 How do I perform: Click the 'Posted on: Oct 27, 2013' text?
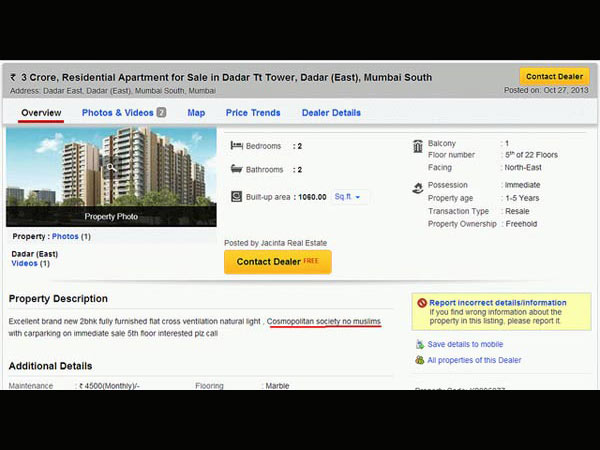[x=546, y=90]
